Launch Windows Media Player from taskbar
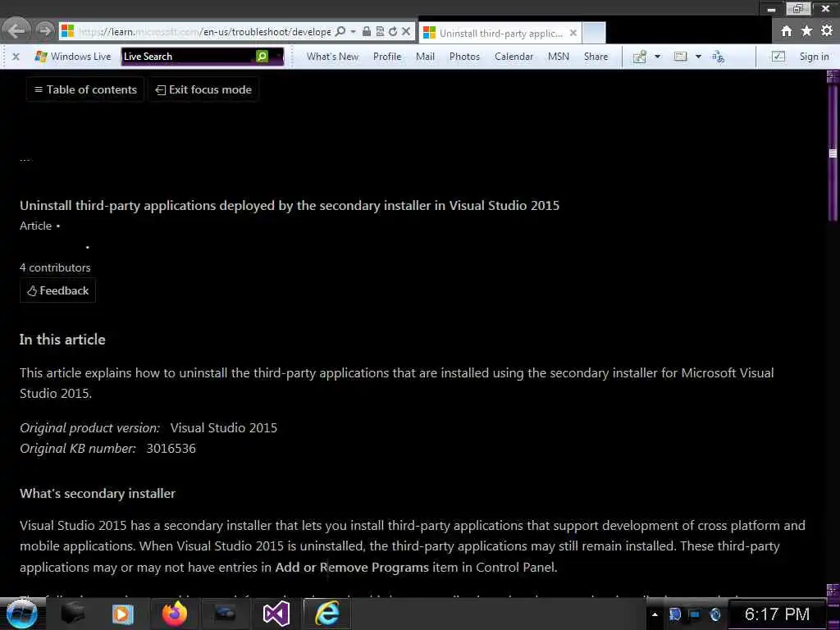Viewport: 840px width, 630px height. [x=123, y=614]
